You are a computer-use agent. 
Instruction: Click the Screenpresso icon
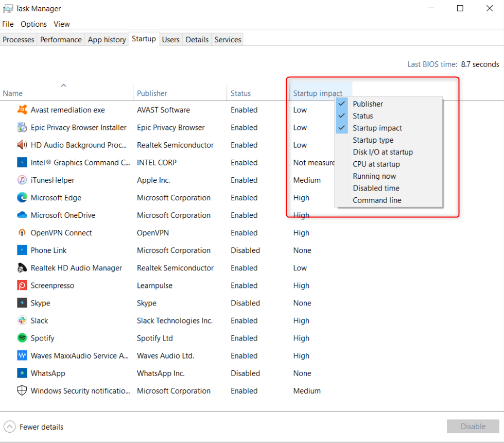(x=22, y=285)
